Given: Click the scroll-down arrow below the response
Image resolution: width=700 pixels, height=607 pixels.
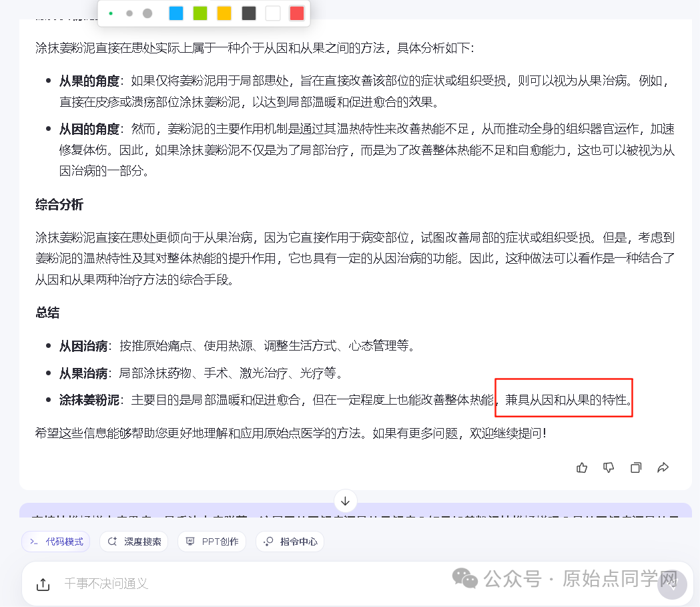Looking at the screenshot, I should 345,501.
